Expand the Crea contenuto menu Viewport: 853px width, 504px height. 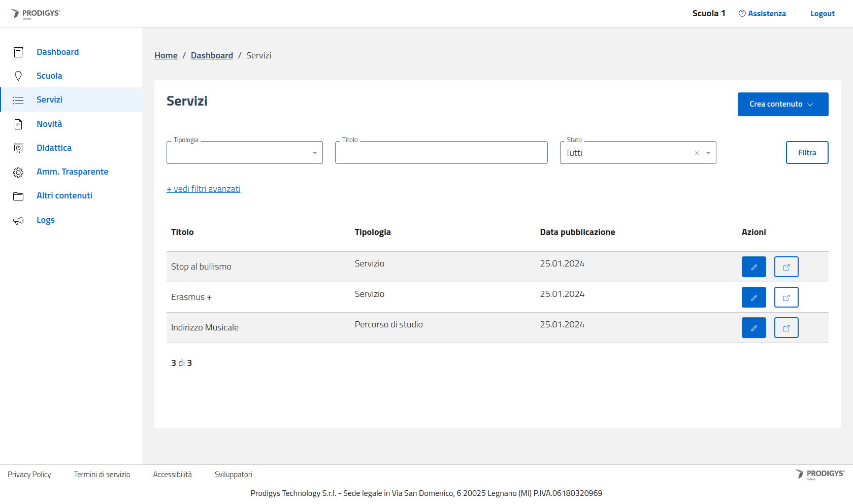(782, 104)
